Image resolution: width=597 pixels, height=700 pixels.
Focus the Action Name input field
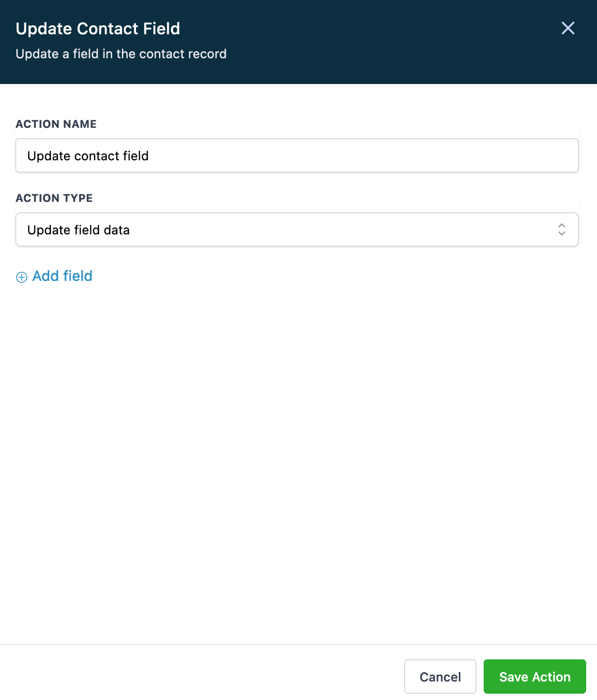[x=297, y=155]
